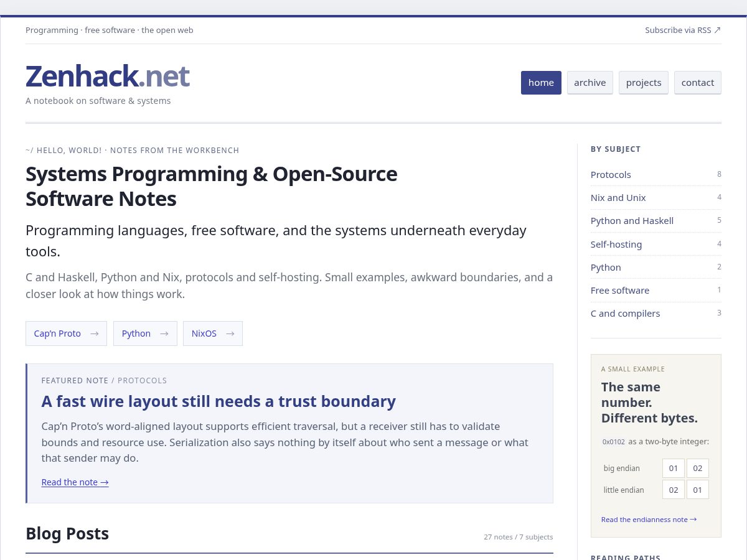The width and height of the screenshot is (747, 560).
Task: Click Read the endianness note link
Action: pos(649,520)
